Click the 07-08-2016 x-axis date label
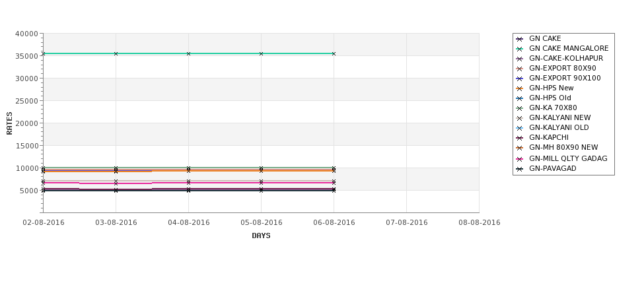Image resolution: width=644 pixels, height=283 pixels. tap(407, 222)
